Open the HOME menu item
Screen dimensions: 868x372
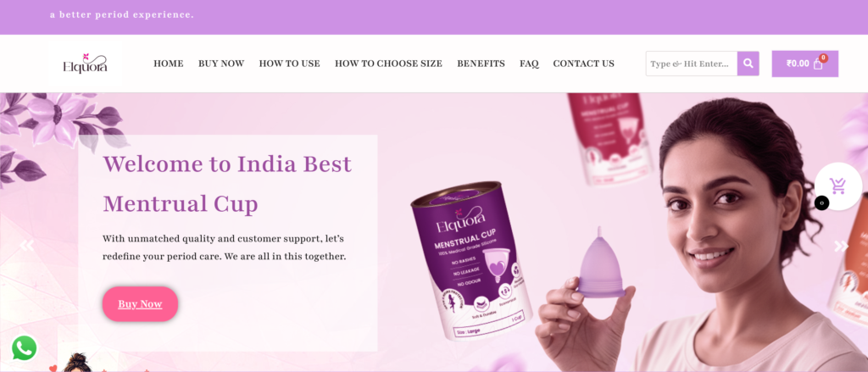(169, 64)
